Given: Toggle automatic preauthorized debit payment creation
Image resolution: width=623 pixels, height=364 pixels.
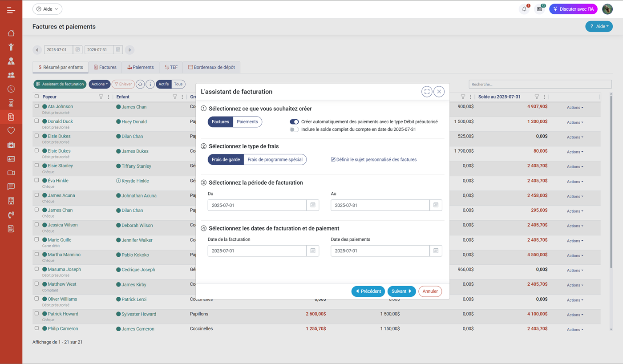Looking at the screenshot, I should point(294,122).
